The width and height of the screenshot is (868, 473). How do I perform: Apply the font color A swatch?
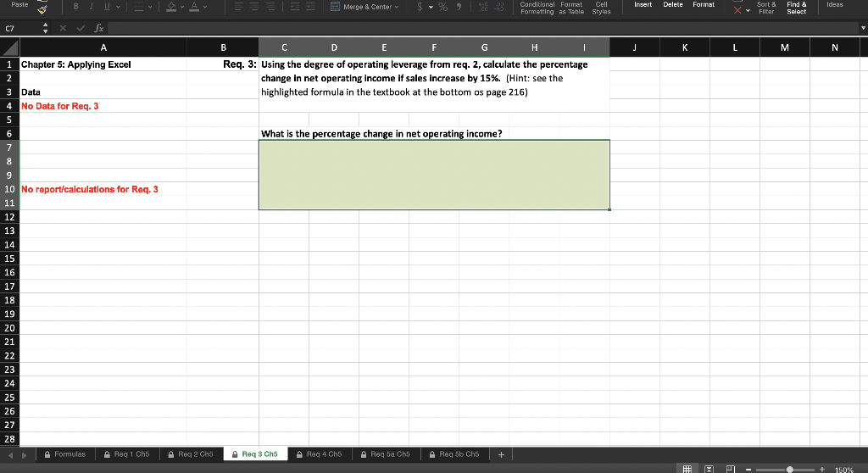194,7
